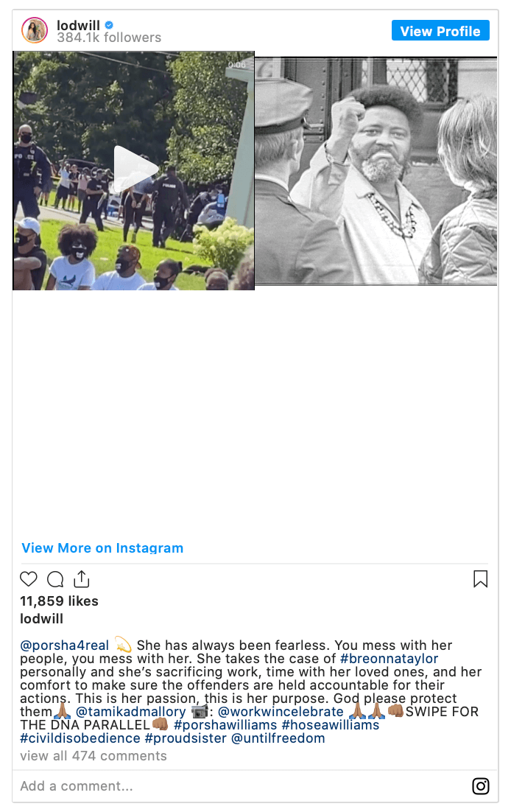Open Instagram via logo icon beside comment box
The image size is (511, 812).
point(481,786)
